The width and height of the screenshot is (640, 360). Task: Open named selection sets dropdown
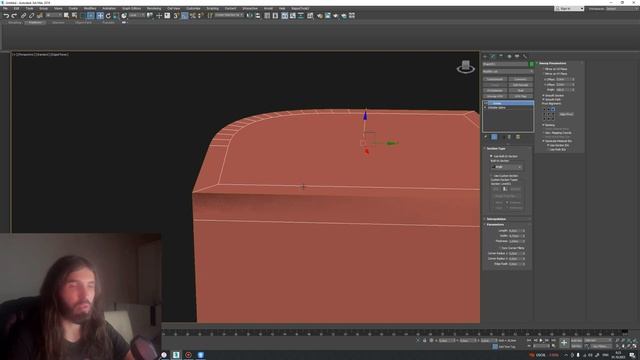point(229,16)
